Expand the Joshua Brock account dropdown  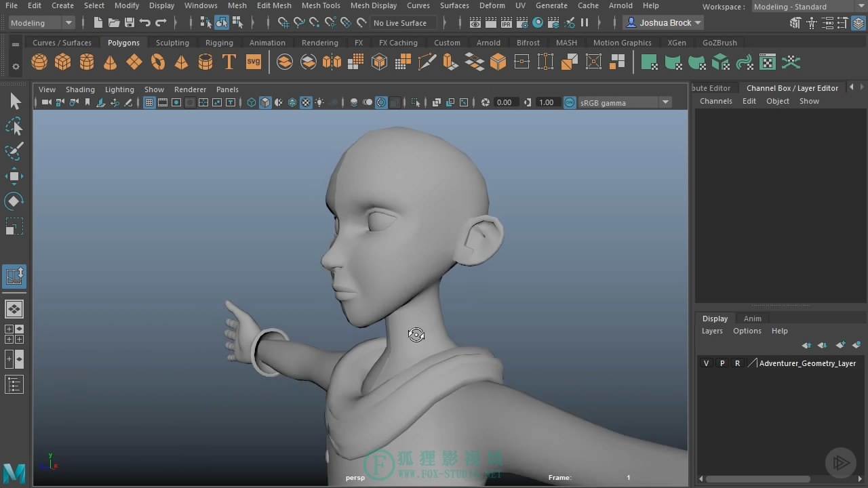point(663,23)
